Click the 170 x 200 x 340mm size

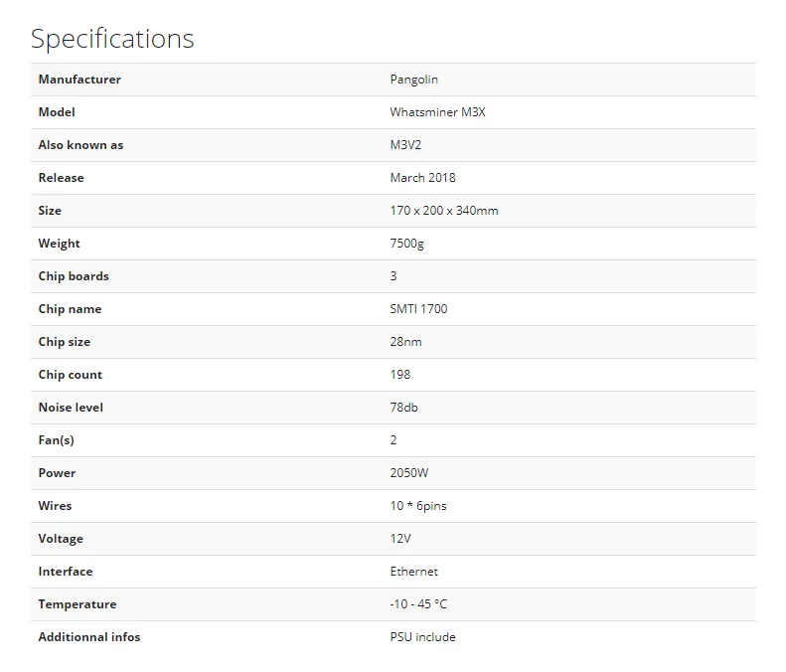click(444, 211)
